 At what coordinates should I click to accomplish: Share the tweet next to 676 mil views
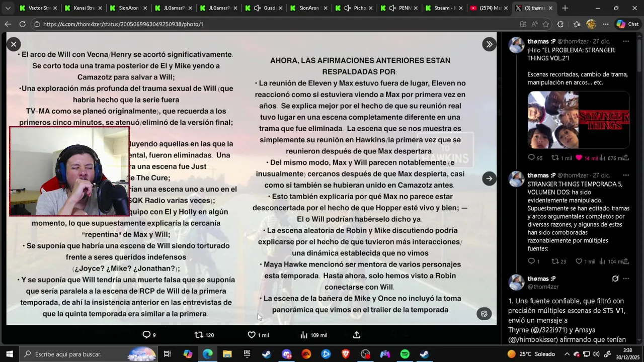[626, 158]
